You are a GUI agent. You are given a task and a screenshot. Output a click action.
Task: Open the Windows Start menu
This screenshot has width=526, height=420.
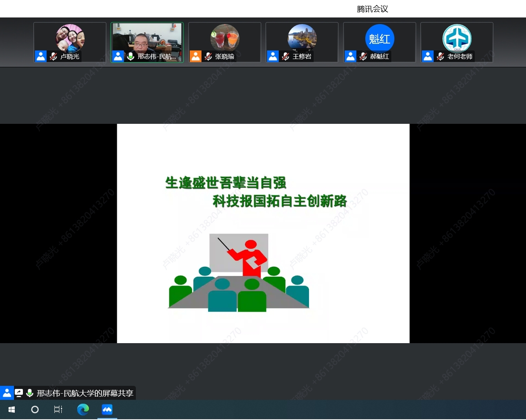[12, 410]
